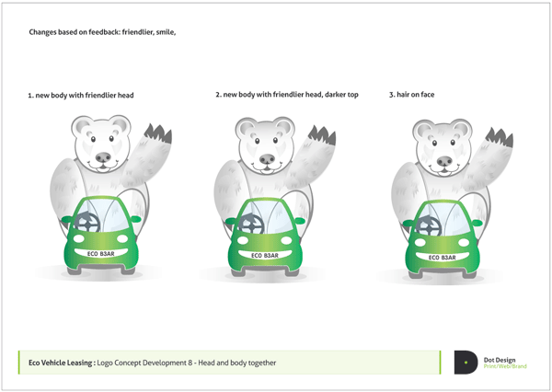The width and height of the screenshot is (552, 392).
Task: Click the third bear's nose
Action: tap(444, 161)
